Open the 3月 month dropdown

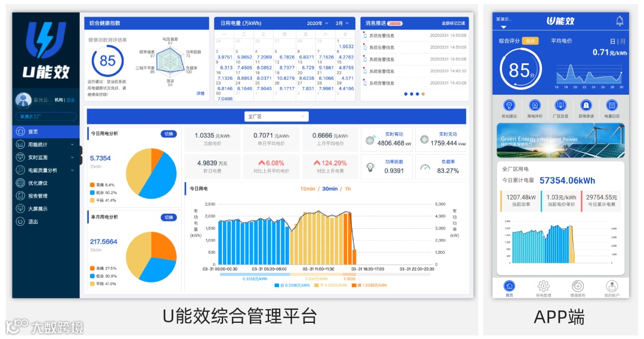coord(342,23)
